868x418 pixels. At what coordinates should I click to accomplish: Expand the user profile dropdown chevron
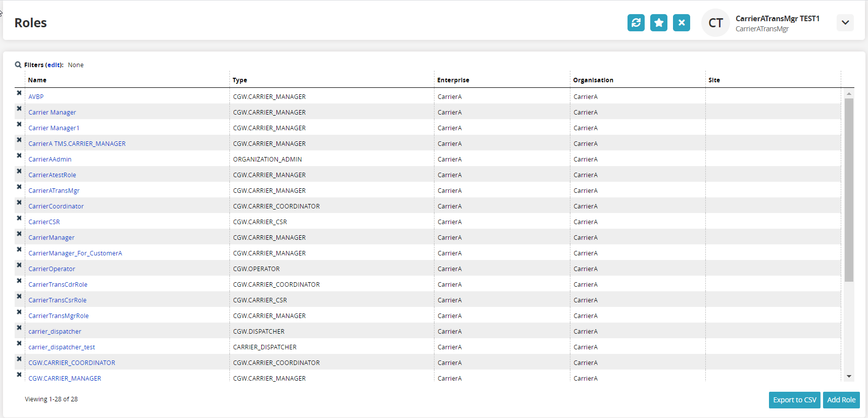pyautogui.click(x=845, y=23)
